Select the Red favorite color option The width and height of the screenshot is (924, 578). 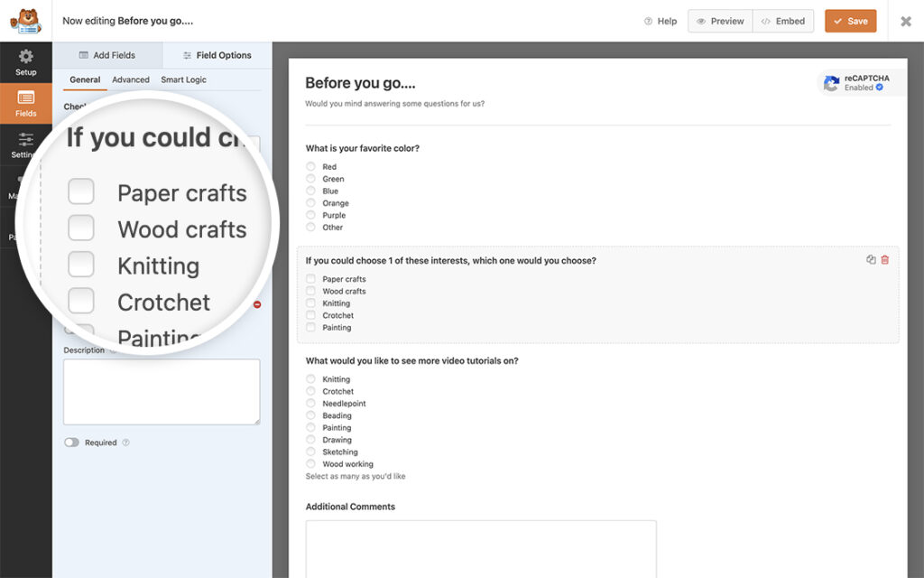pyautogui.click(x=314, y=166)
